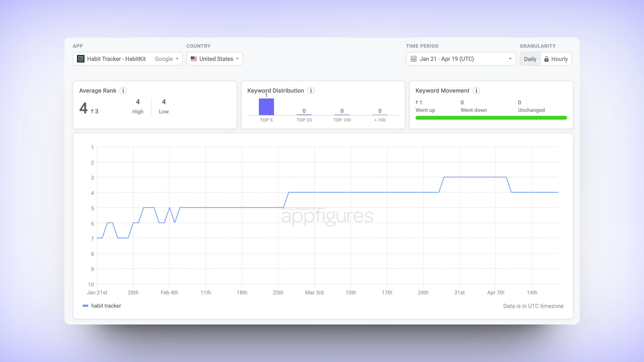Click the appfigures watermark on chart
Viewport: 644px width, 362px height.
(327, 216)
